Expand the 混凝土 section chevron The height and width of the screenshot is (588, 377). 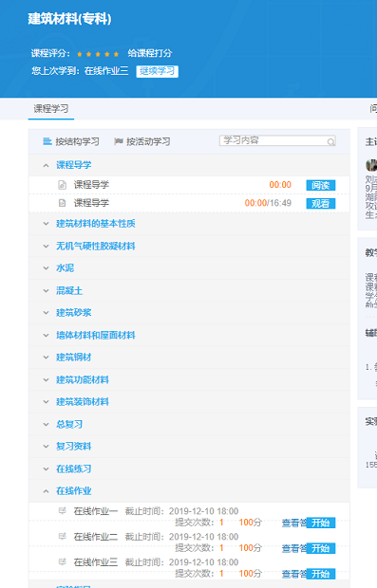tap(47, 290)
